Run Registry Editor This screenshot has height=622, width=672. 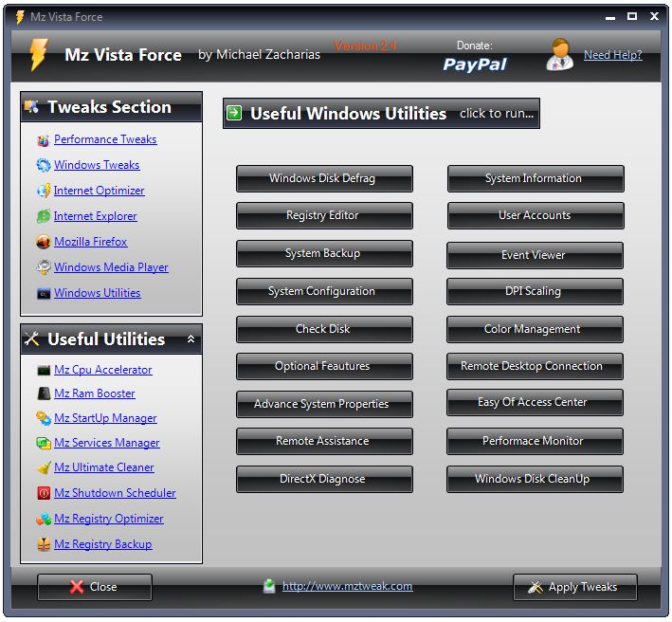tap(324, 215)
